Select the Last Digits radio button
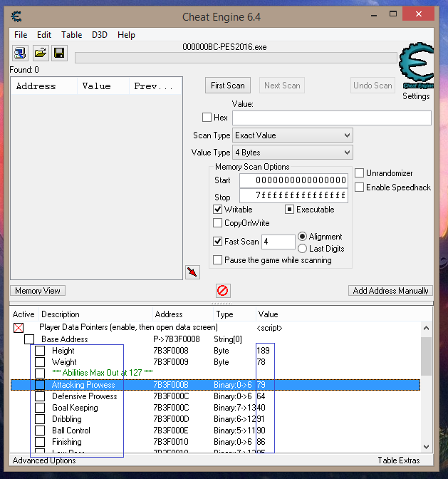Screen dimensions: 448x479 [x=302, y=249]
